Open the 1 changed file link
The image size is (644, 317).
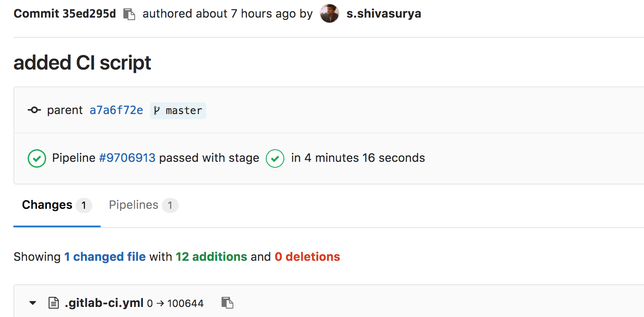105,257
